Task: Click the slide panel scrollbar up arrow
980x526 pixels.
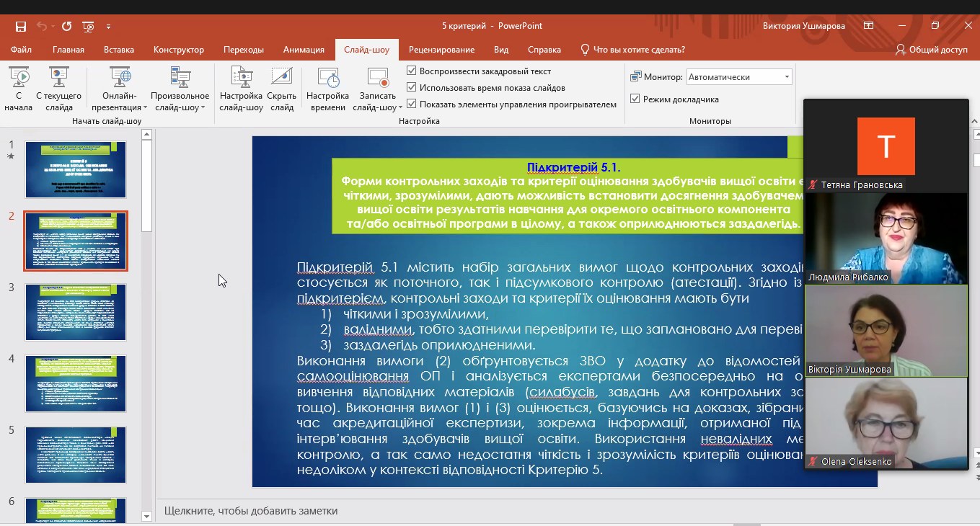Action: 147,134
